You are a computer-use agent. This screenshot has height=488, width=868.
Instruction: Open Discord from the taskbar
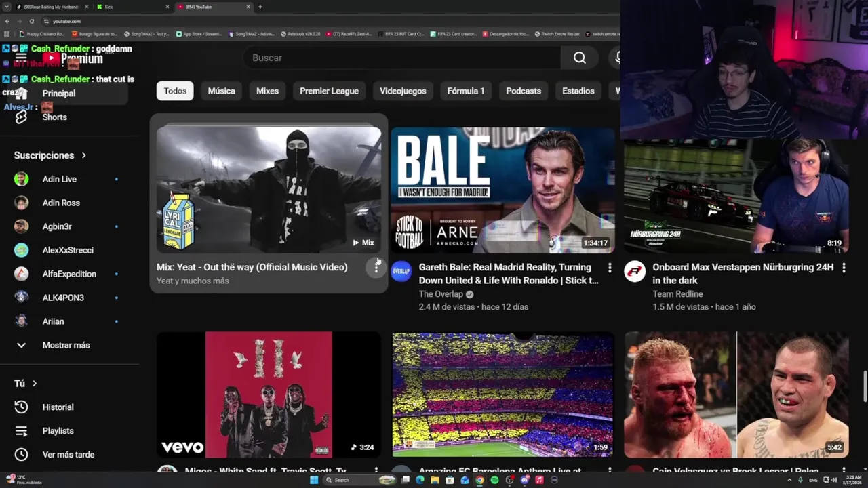click(x=524, y=480)
